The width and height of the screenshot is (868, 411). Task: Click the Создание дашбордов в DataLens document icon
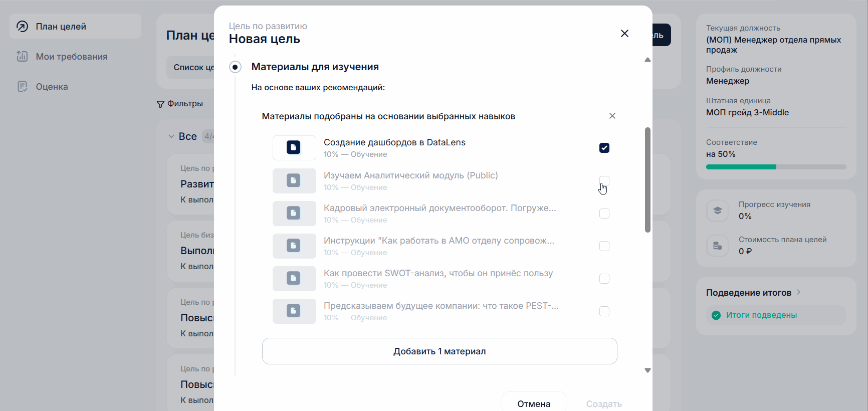click(x=294, y=147)
